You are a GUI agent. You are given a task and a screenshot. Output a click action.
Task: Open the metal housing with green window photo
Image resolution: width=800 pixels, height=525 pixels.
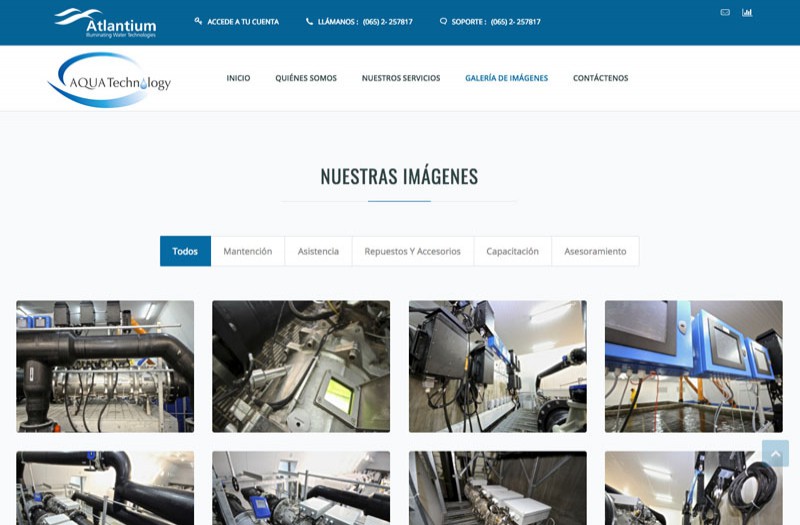tap(301, 366)
